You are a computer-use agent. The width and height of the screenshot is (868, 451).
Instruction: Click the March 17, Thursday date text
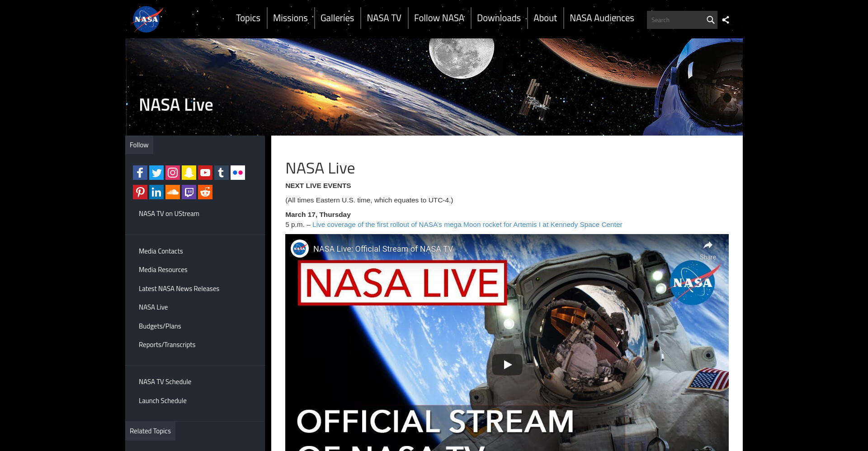(318, 215)
